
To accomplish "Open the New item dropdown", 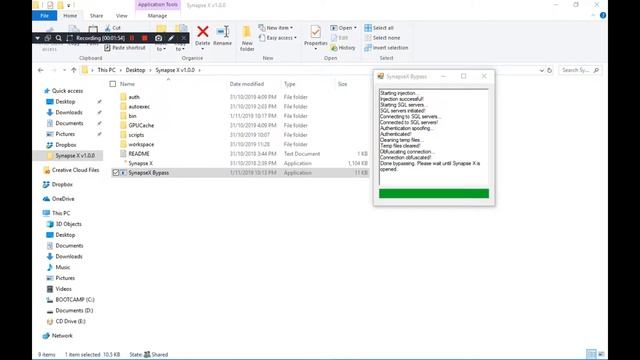I will 276,28.
